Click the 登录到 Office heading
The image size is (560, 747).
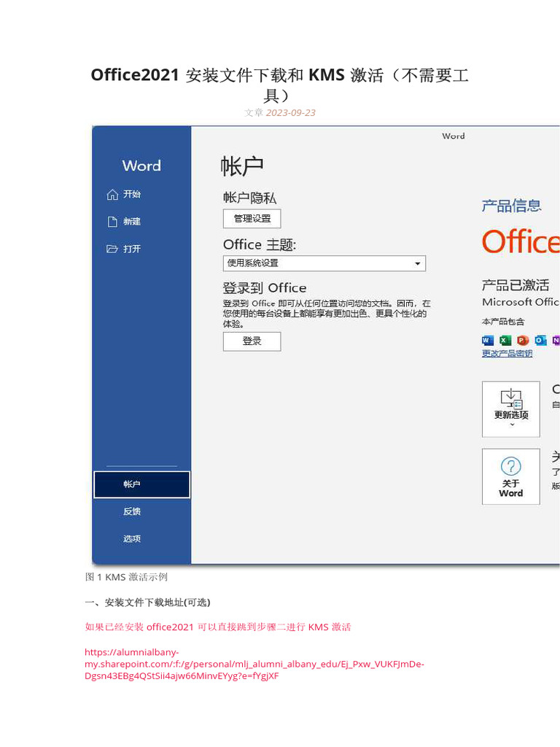[265, 287]
